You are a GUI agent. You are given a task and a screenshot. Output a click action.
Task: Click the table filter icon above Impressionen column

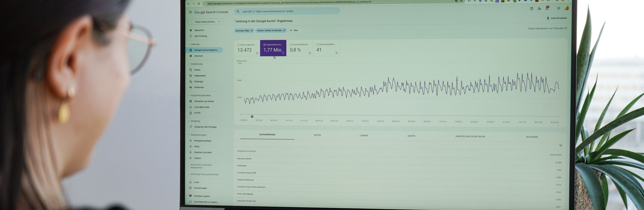pos(560,146)
